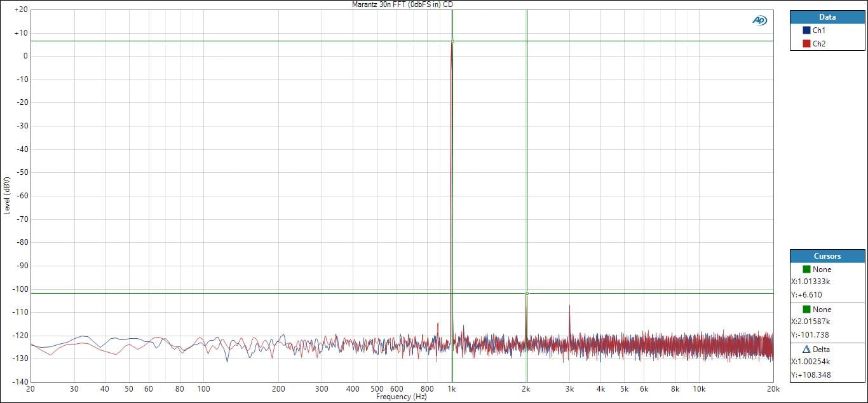Click the AP logo in graph corner
The width and height of the screenshot is (868, 403).
tap(759, 20)
